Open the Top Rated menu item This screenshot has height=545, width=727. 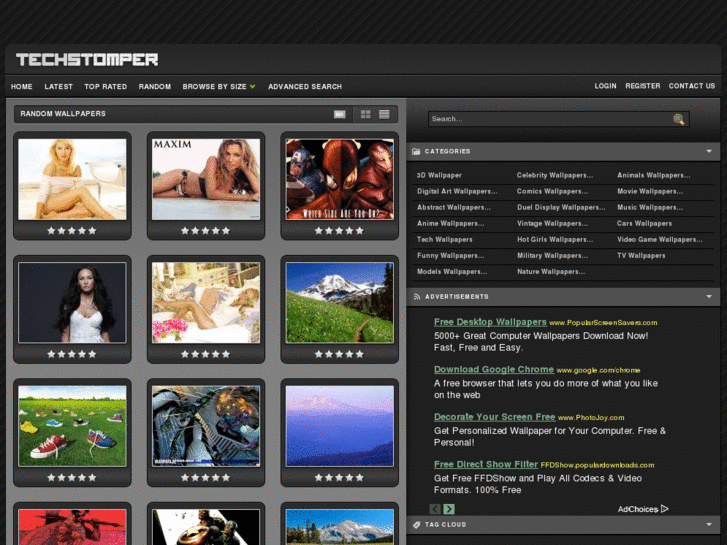pyautogui.click(x=105, y=87)
